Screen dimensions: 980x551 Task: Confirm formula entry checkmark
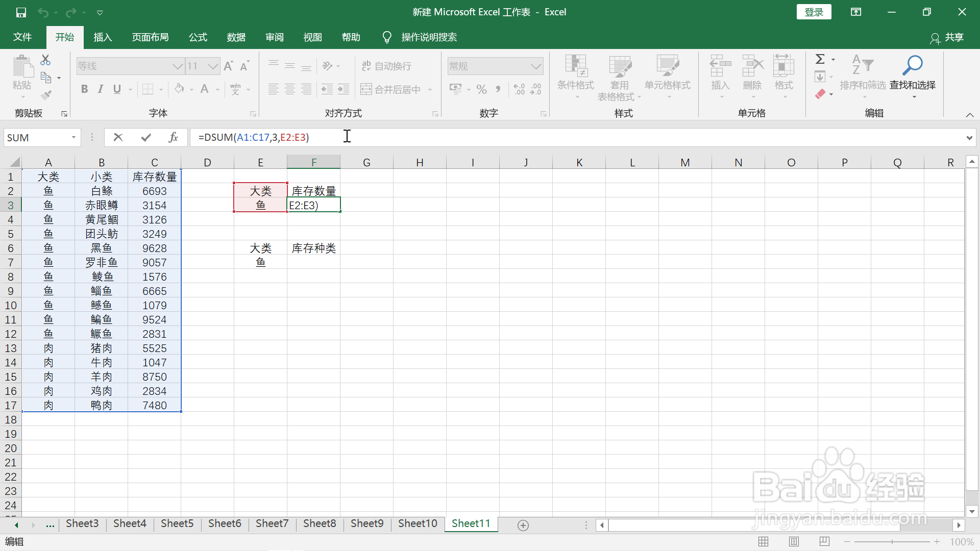pos(146,137)
